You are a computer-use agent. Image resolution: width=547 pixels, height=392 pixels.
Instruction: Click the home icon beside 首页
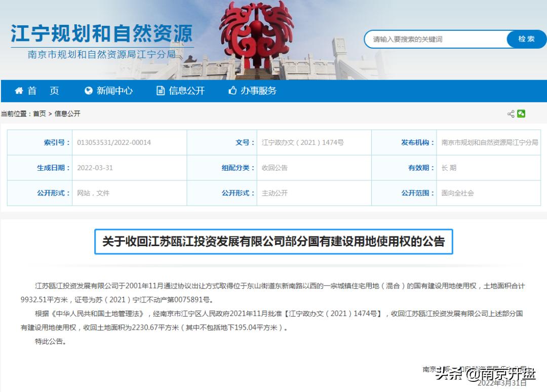click(x=19, y=91)
